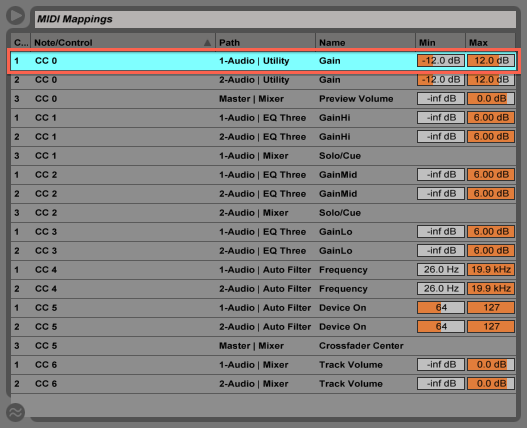Screen dimensions: 527x428
Task: Click Max 0.0 dB of Preview Volume
Action: (x=491, y=99)
